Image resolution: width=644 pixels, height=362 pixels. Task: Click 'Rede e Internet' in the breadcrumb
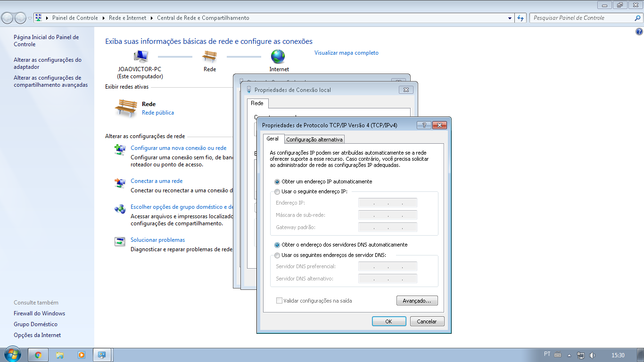pyautogui.click(x=128, y=18)
